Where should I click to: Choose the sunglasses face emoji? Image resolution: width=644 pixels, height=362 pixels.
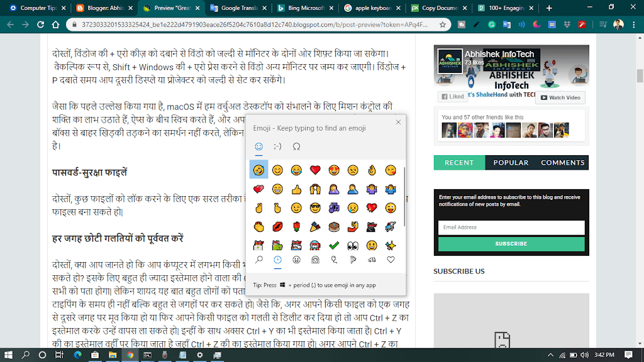(315, 207)
